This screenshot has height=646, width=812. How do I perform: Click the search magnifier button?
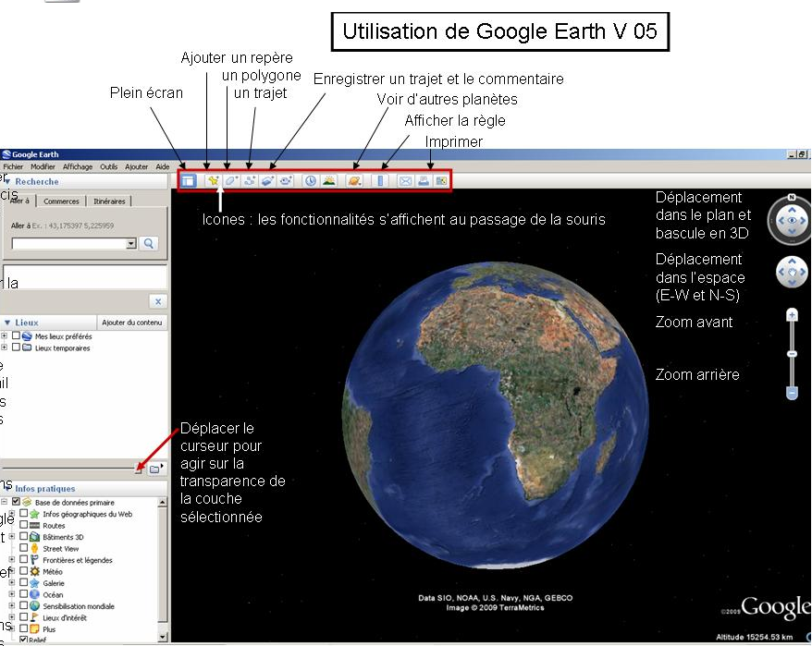149,243
